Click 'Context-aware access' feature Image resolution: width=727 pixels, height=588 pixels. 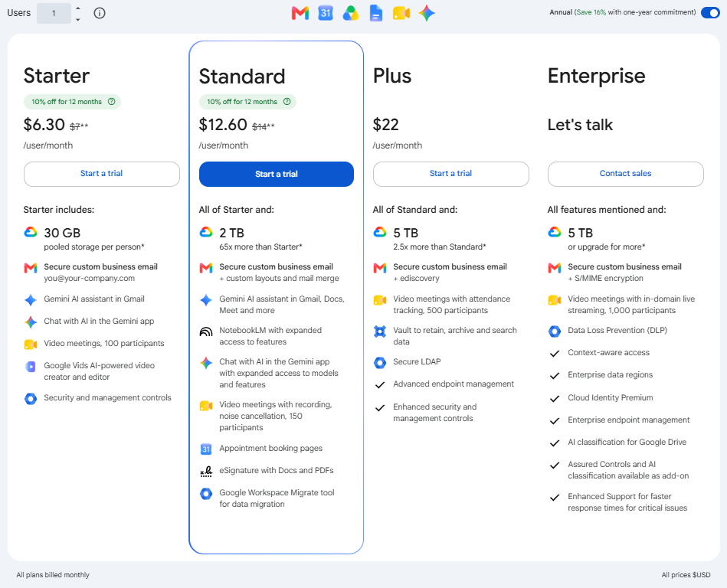(608, 353)
